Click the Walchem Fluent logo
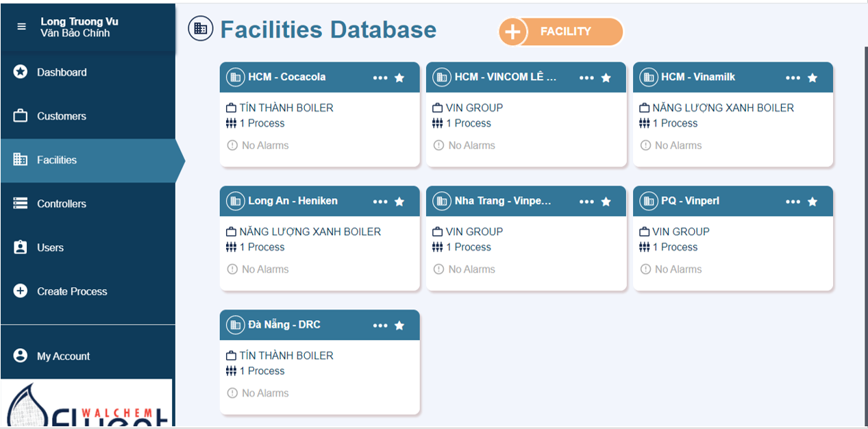Image resolution: width=868 pixels, height=429 pixels. tap(87, 404)
